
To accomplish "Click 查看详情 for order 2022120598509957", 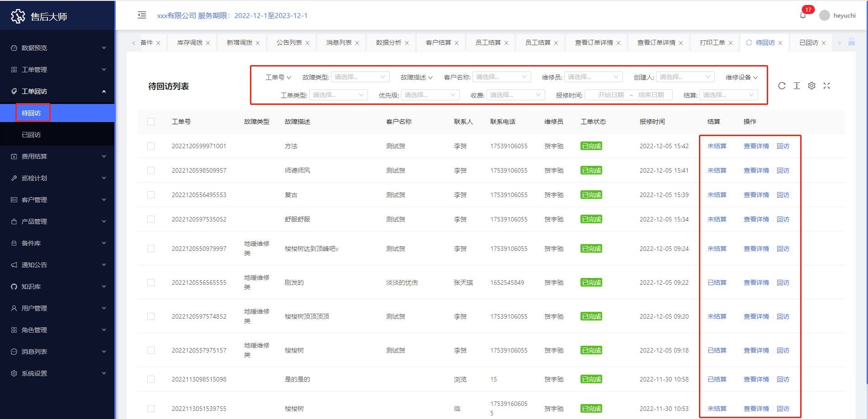I will click(x=756, y=170).
